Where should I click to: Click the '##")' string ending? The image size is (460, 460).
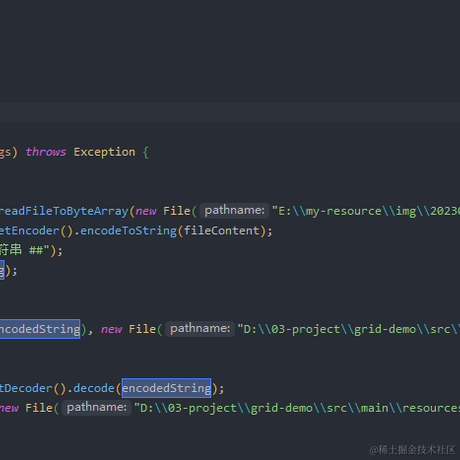(43, 250)
